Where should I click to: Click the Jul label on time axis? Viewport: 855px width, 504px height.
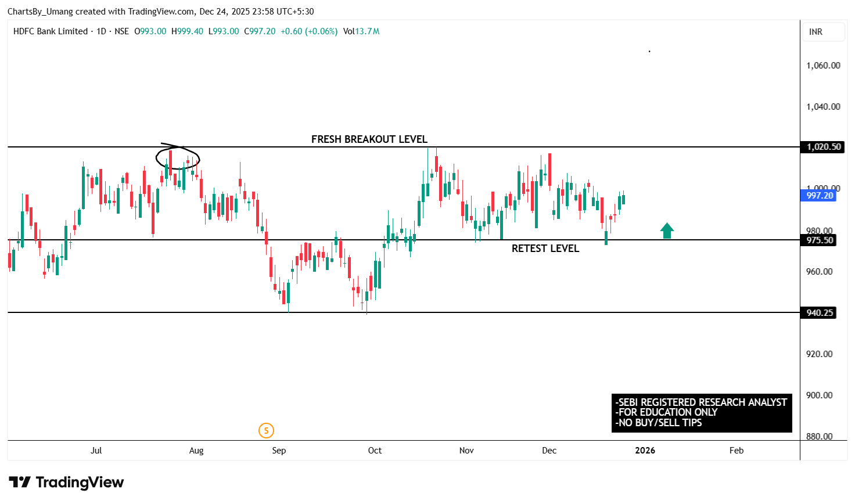(x=96, y=451)
